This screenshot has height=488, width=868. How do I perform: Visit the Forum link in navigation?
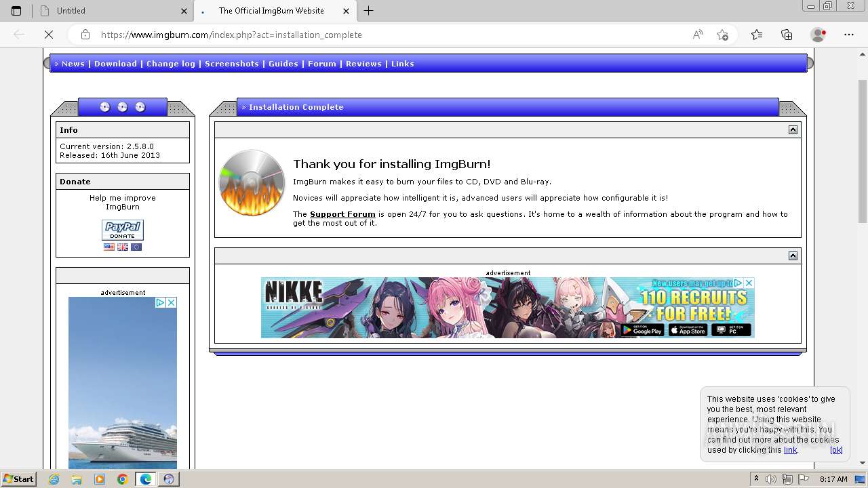(322, 64)
